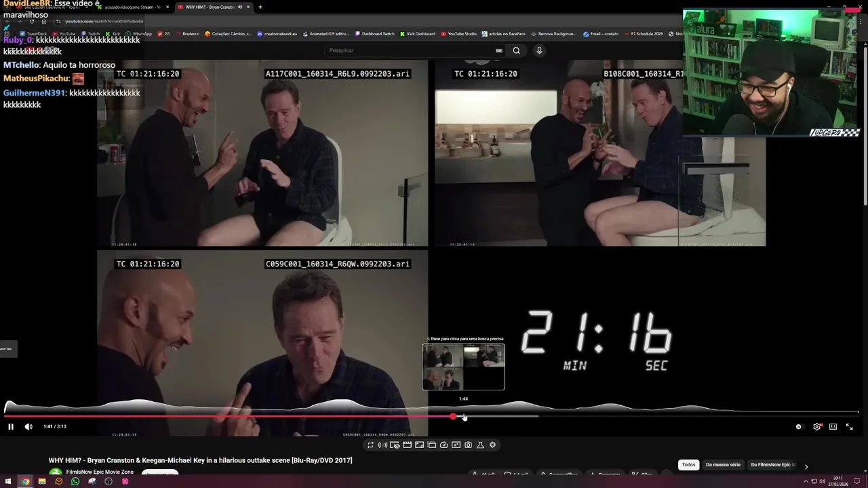
Task: Open the taskbar clock showing 20:11
Action: click(x=839, y=481)
